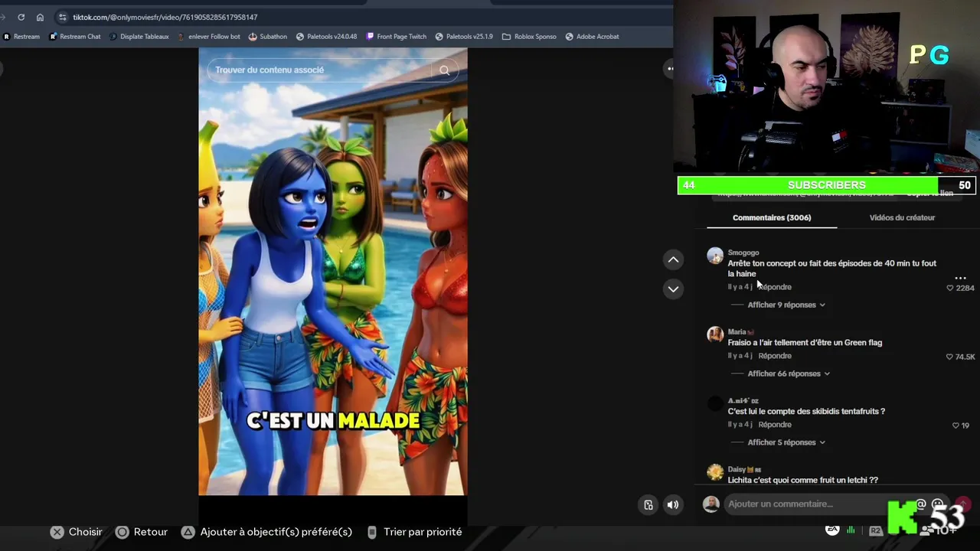Go to next video with down arrow

click(673, 289)
